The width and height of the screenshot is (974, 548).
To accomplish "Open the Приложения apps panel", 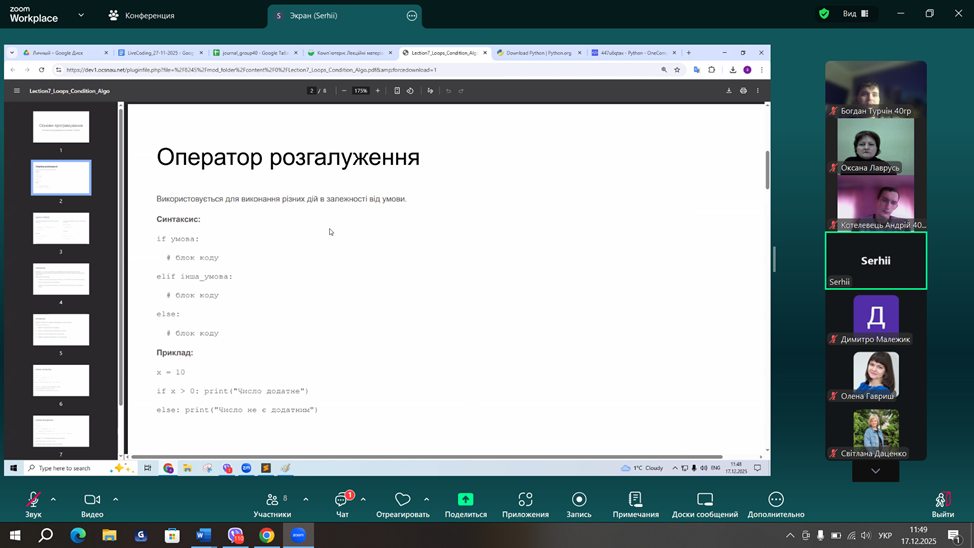I will coord(525,503).
